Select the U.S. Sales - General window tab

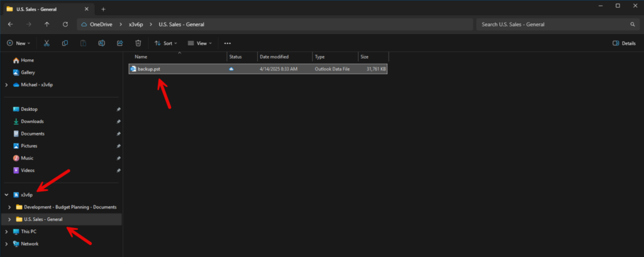tap(48, 9)
